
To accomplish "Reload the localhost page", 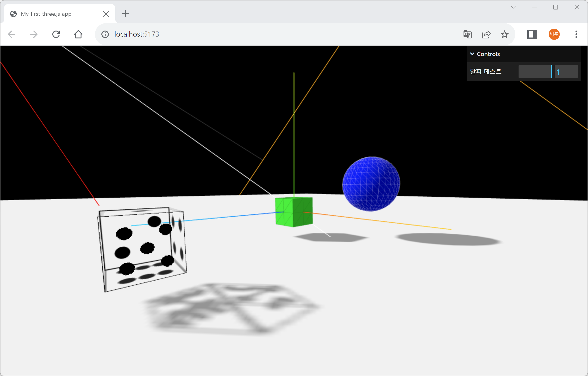I will coord(56,34).
